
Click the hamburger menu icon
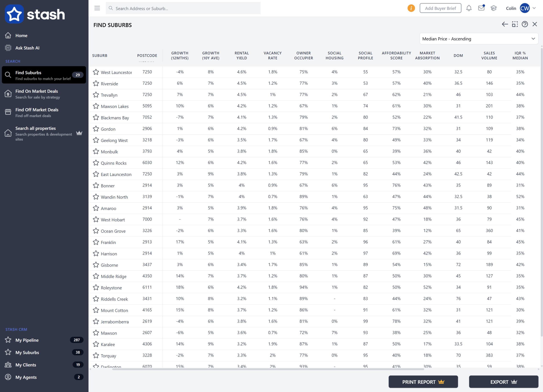point(97,8)
